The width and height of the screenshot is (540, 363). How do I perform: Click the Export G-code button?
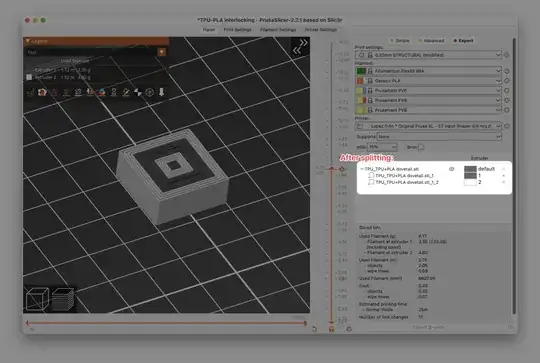pos(428,327)
